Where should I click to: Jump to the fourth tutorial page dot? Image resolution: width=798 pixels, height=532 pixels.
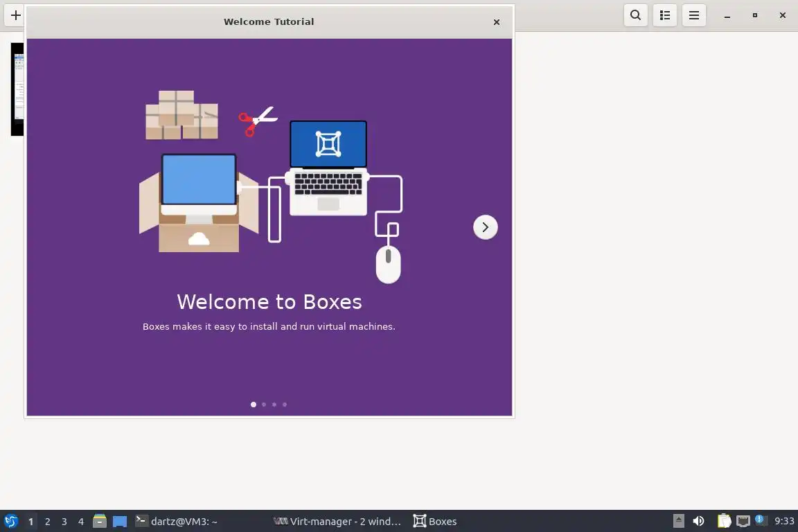(285, 405)
